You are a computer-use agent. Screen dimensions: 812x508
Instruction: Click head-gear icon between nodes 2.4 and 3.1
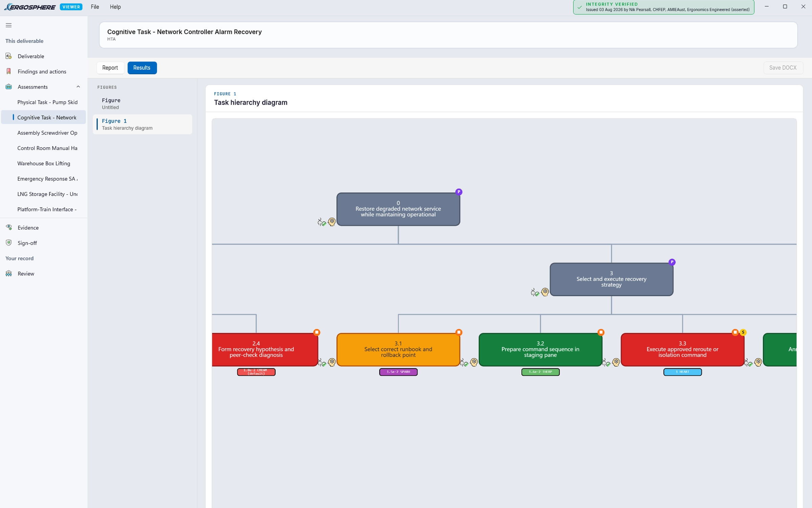[332, 362]
